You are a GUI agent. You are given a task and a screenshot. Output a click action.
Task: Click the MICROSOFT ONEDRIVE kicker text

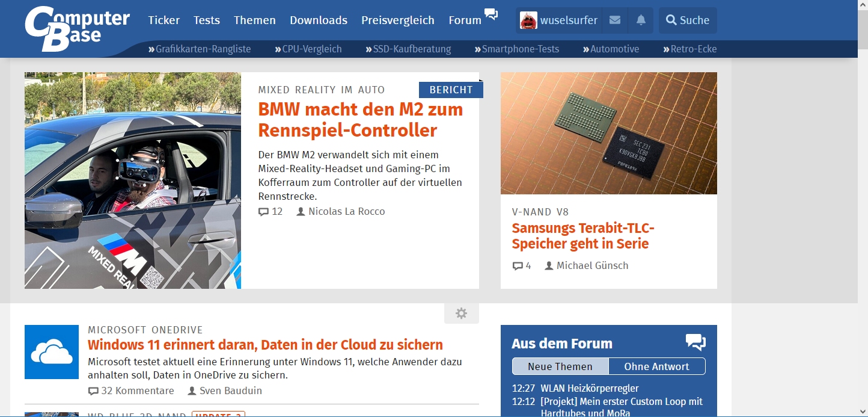pyautogui.click(x=145, y=330)
